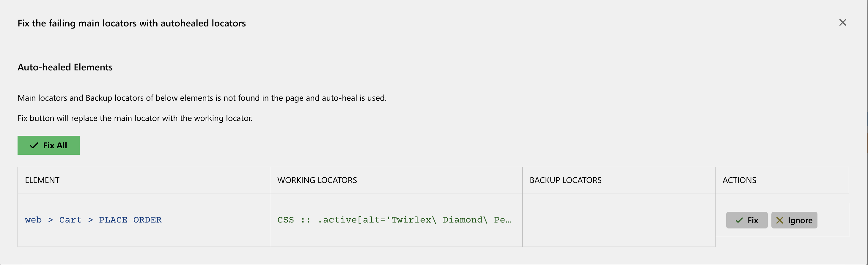Click the truncated ellipsis of the CSS locator
This screenshot has height=265, width=868.
click(x=508, y=220)
